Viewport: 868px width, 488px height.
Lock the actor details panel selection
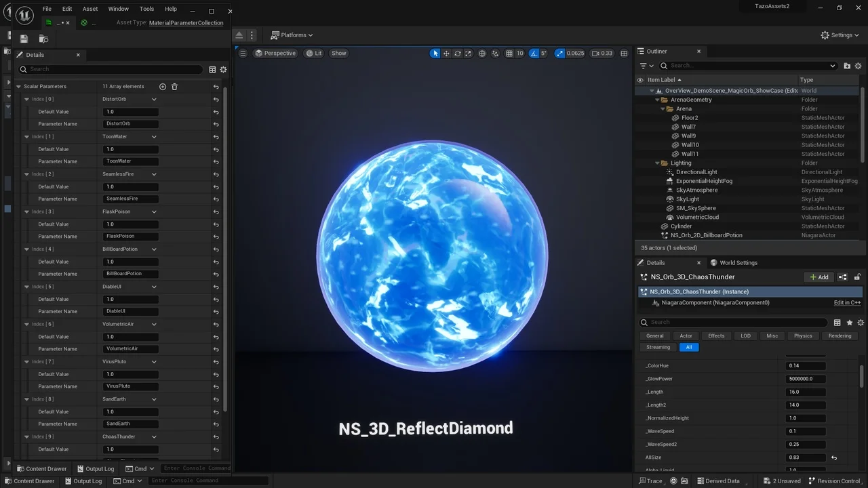[857, 277]
